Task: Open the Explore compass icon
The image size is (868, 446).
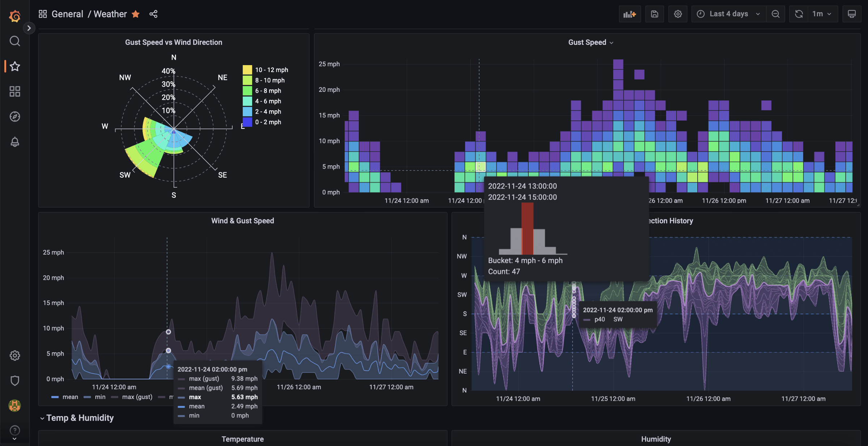Action: 14,116
